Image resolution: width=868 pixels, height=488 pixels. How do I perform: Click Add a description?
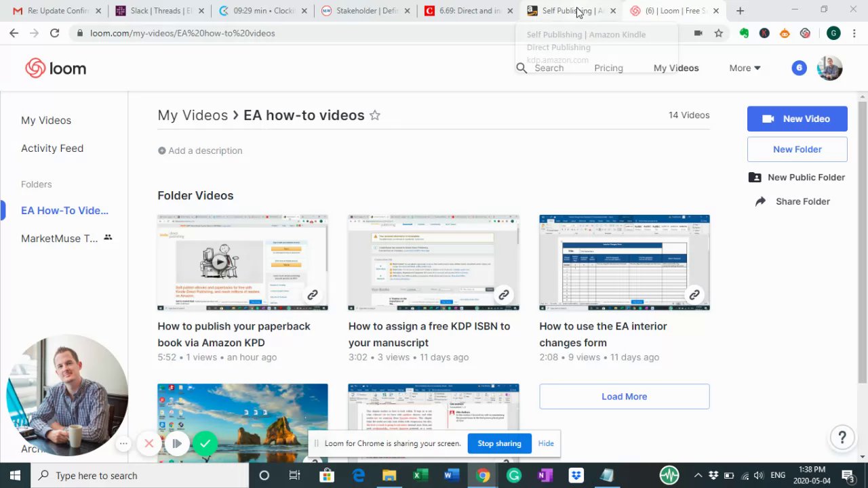click(200, 150)
